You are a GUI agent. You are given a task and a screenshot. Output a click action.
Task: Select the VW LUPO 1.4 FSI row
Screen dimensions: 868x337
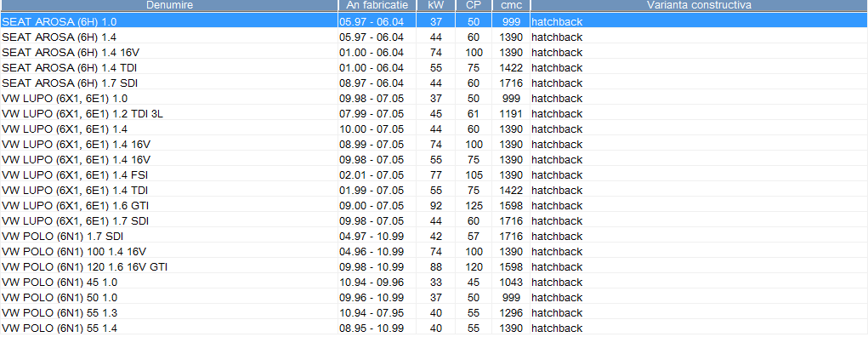point(434,175)
